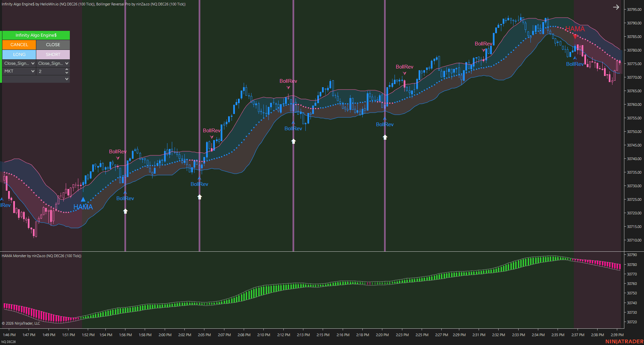The height and width of the screenshot is (345, 644).
Task: Click the SHORT entry button
Action: (53, 55)
